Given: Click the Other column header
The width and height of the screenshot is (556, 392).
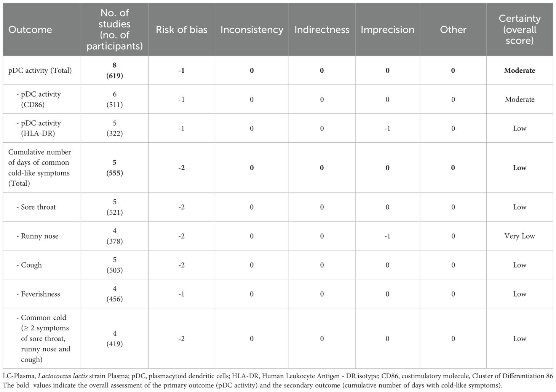Looking at the screenshot, I should pos(453,30).
